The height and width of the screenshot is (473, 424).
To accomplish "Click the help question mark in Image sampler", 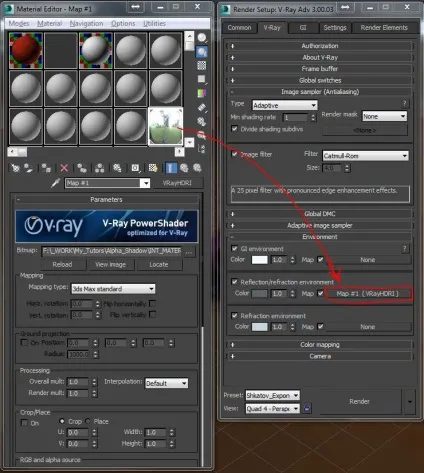I will [404, 103].
